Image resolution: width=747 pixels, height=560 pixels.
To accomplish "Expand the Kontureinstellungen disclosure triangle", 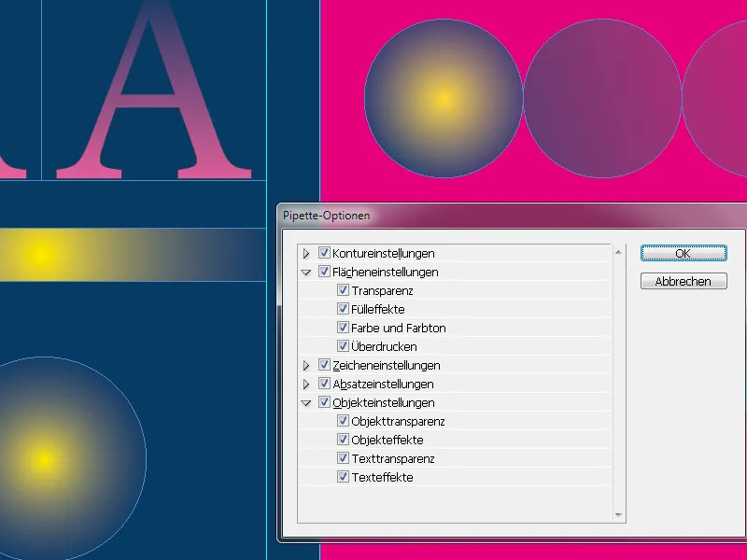I will (308, 253).
